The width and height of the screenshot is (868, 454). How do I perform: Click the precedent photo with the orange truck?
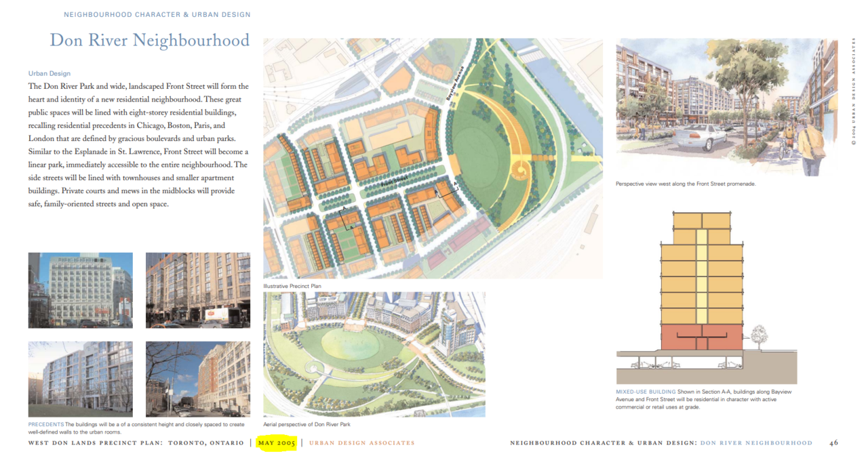point(198,290)
